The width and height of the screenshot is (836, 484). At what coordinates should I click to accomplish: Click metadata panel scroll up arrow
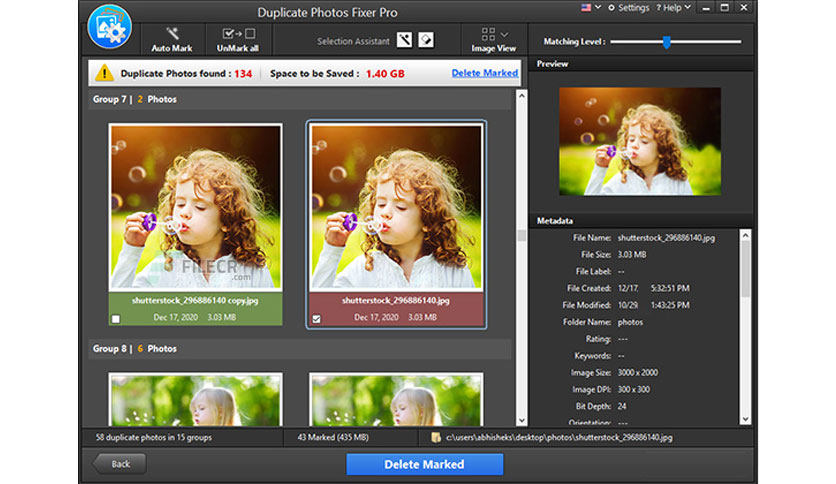[x=745, y=235]
